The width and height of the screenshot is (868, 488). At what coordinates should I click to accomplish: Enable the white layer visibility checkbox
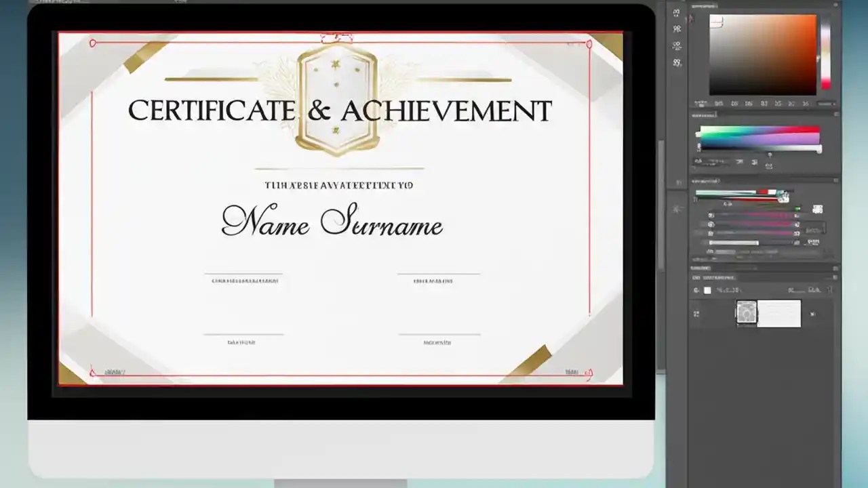coord(707,290)
